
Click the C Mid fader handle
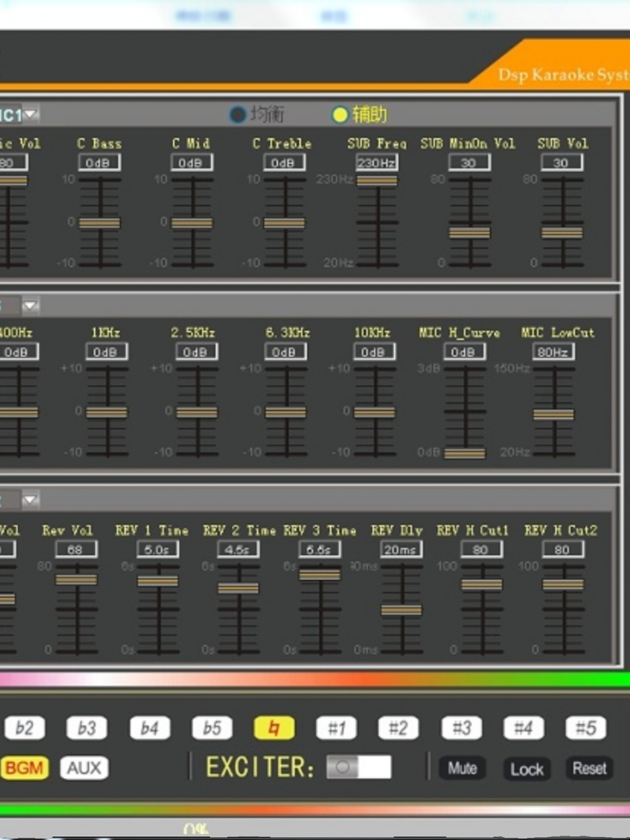pyautogui.click(x=192, y=223)
